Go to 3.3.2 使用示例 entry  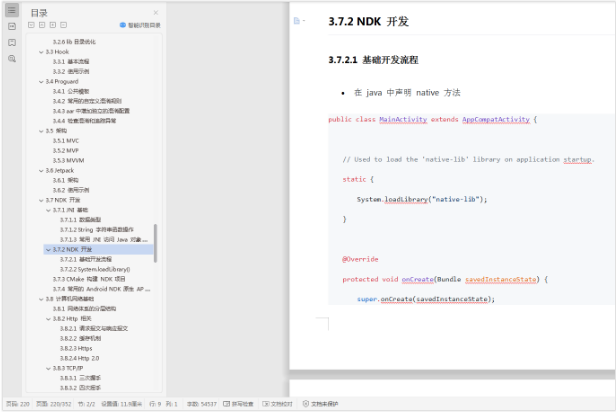(71, 71)
